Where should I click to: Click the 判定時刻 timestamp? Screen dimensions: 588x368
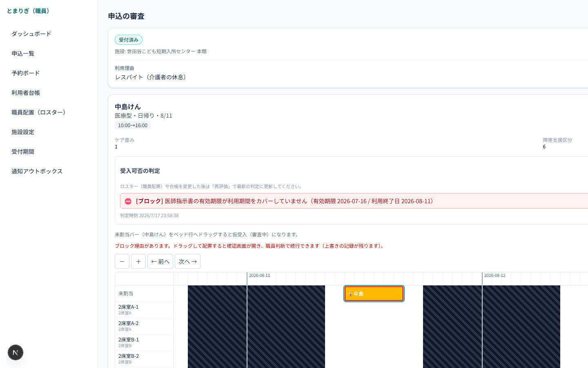click(x=149, y=215)
